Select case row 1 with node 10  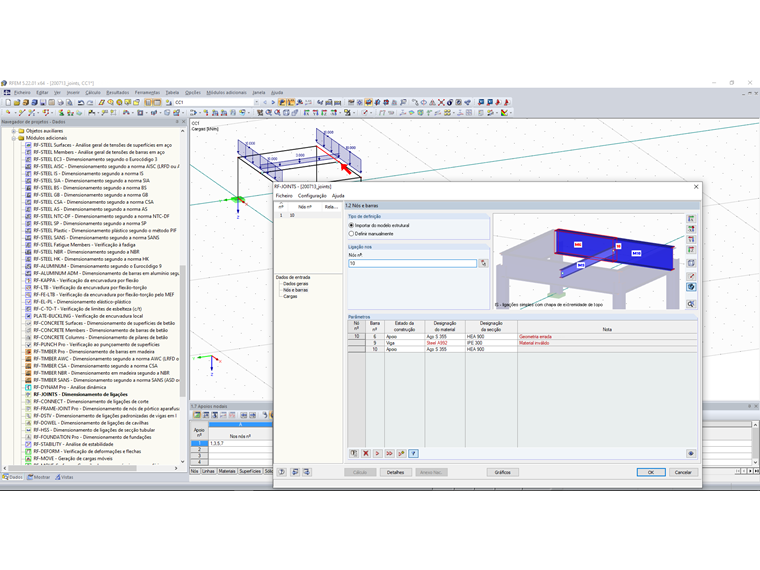(308, 215)
